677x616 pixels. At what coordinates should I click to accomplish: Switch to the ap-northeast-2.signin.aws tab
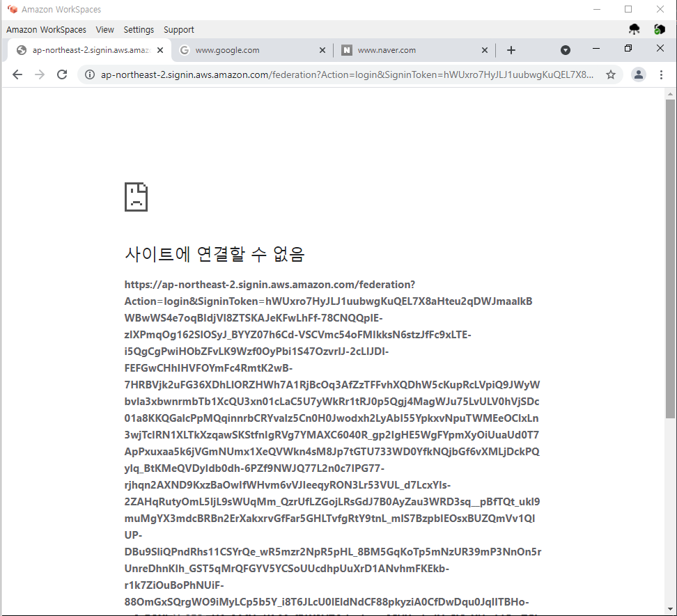pyautogui.click(x=90, y=50)
